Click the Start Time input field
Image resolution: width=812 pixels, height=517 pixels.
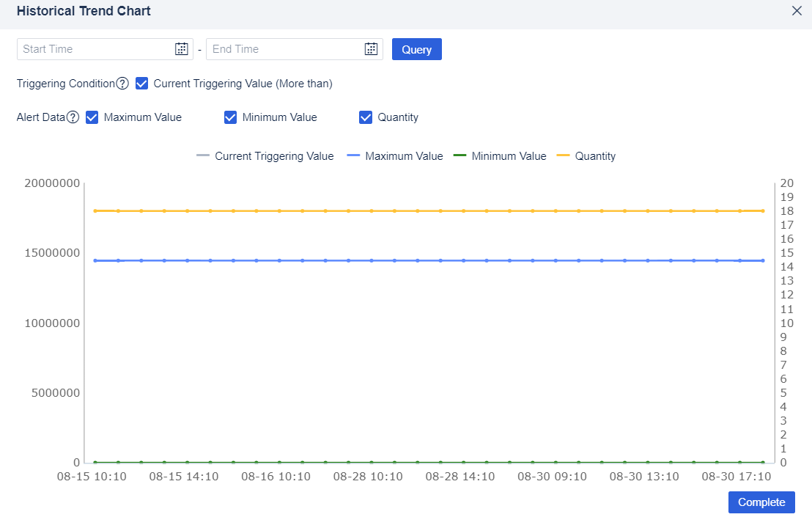click(x=95, y=48)
